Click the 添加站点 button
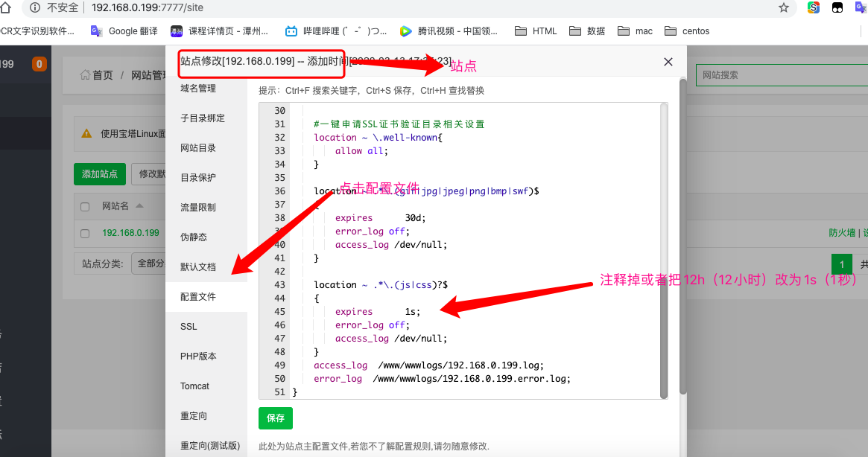The image size is (868, 457). click(x=100, y=174)
